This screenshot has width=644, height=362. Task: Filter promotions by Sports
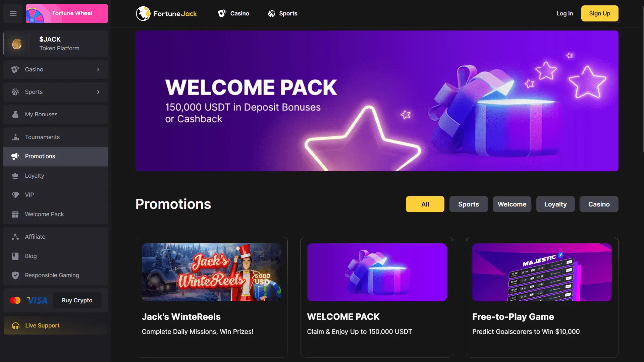pos(469,204)
